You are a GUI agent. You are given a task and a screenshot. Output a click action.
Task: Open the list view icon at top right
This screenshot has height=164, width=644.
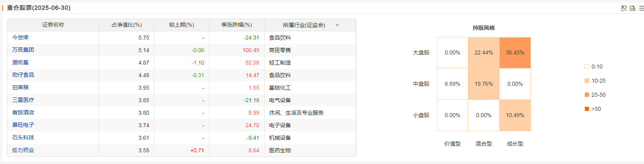641,8
